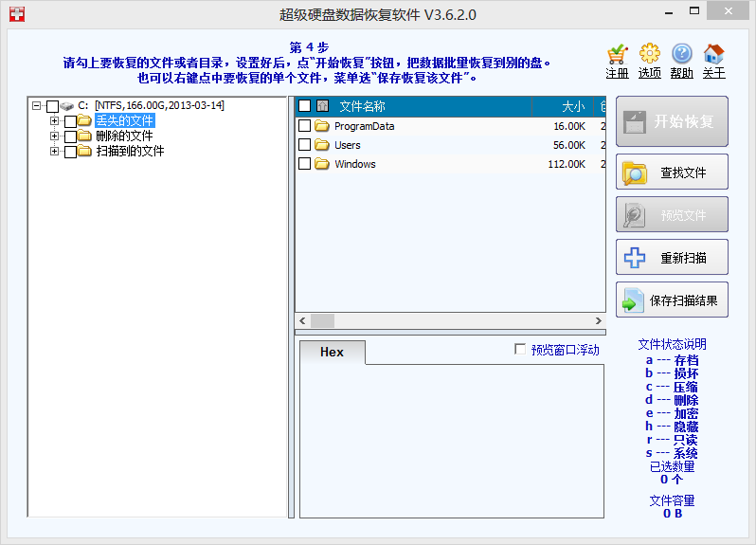The image size is (756, 545).
Task: Enable 预览窗口浮动 checkbox
Action: pos(519,350)
